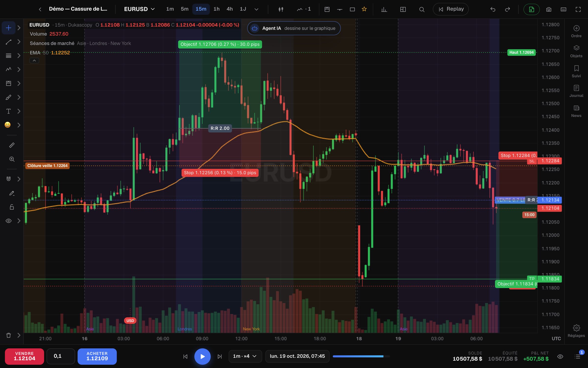Toggle drawings visibility eye in left toolbar

[9, 221]
